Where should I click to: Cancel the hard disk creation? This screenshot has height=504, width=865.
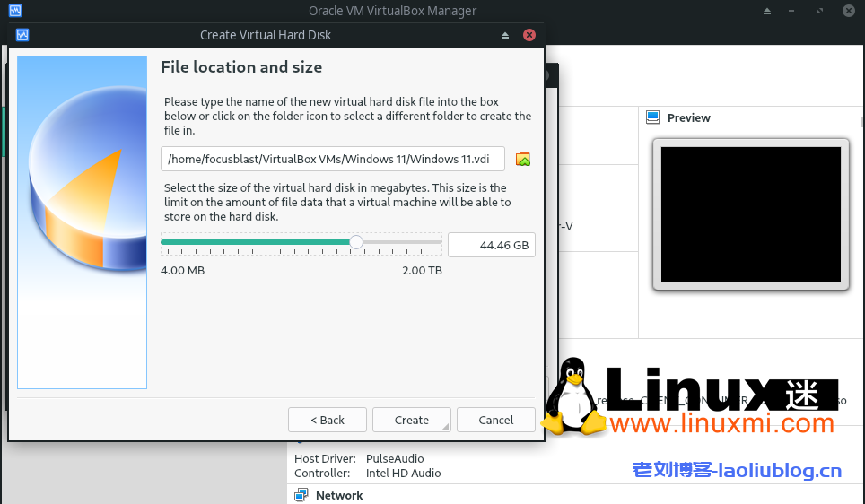coord(495,420)
